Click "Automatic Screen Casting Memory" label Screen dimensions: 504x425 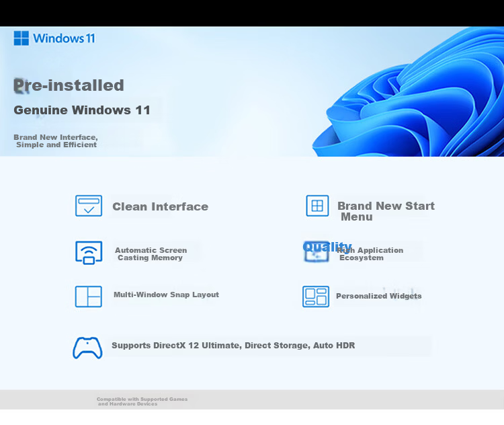(x=151, y=254)
